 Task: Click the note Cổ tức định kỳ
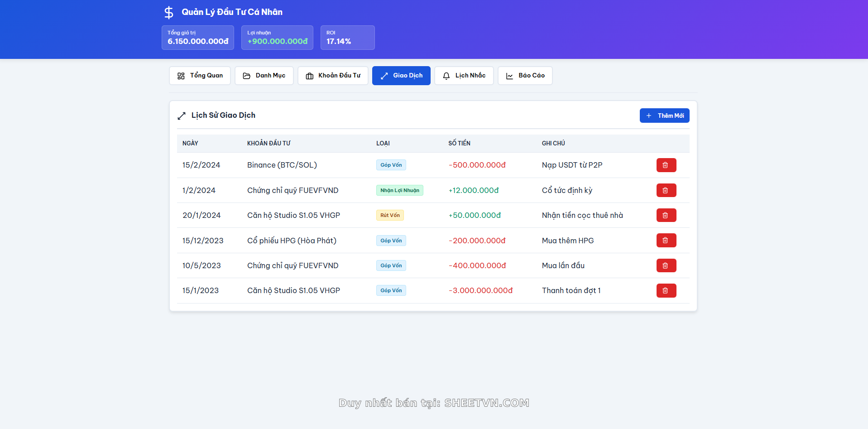tap(567, 190)
